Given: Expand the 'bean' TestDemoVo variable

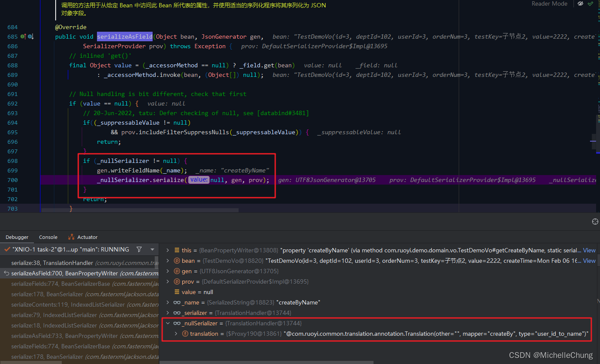Looking at the screenshot, I should [x=168, y=261].
